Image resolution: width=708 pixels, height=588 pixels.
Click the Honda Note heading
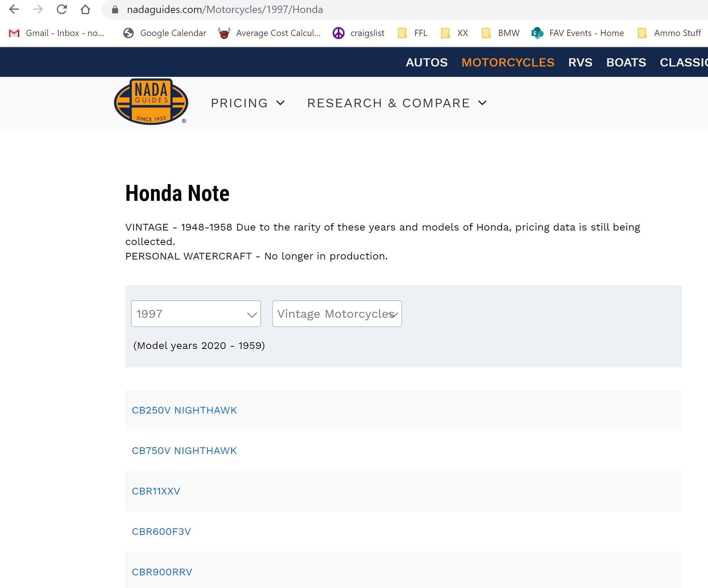(177, 193)
